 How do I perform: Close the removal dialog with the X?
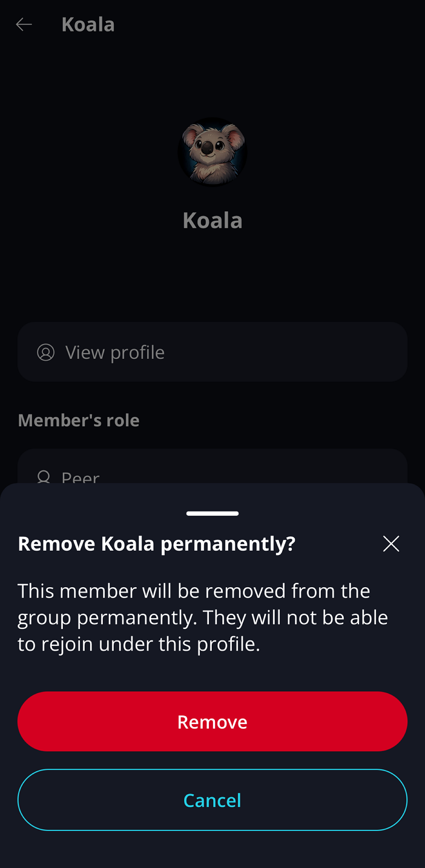pyautogui.click(x=391, y=544)
